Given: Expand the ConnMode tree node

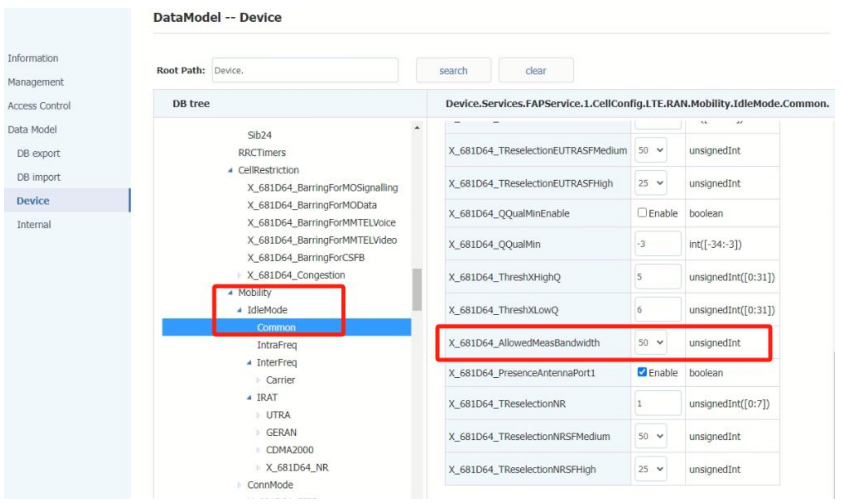Looking at the screenshot, I should click(x=239, y=485).
